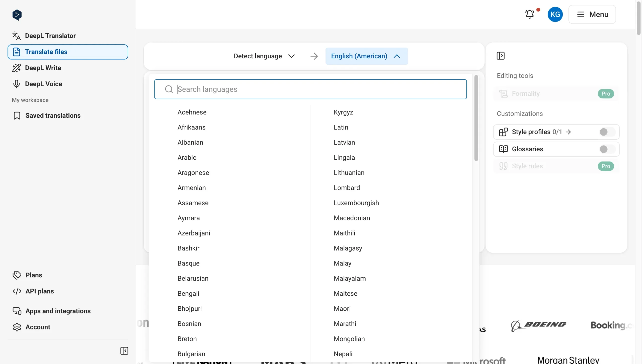Choose Bosnian from the list
The width and height of the screenshot is (642, 364).
pos(189,324)
